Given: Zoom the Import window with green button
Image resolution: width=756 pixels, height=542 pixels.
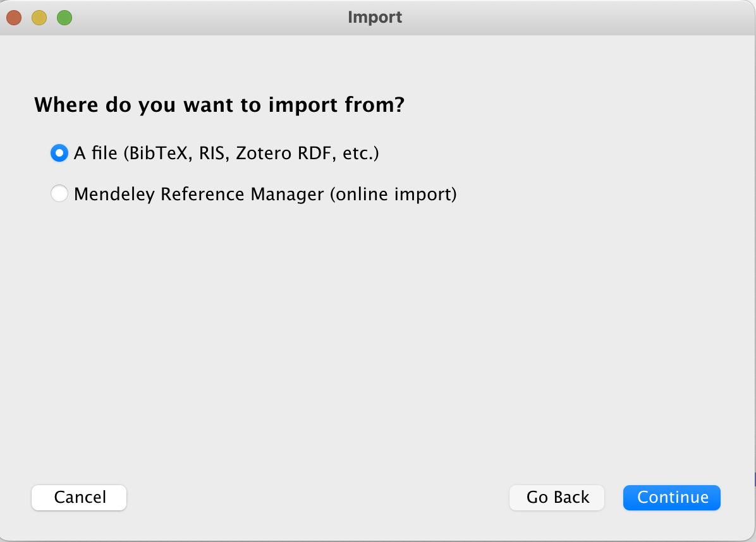Looking at the screenshot, I should 64,18.
